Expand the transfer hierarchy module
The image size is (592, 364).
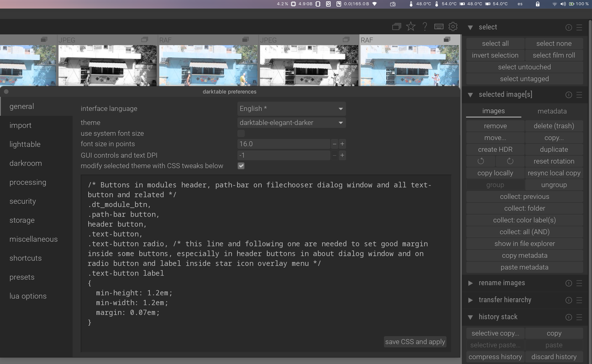(x=470, y=300)
